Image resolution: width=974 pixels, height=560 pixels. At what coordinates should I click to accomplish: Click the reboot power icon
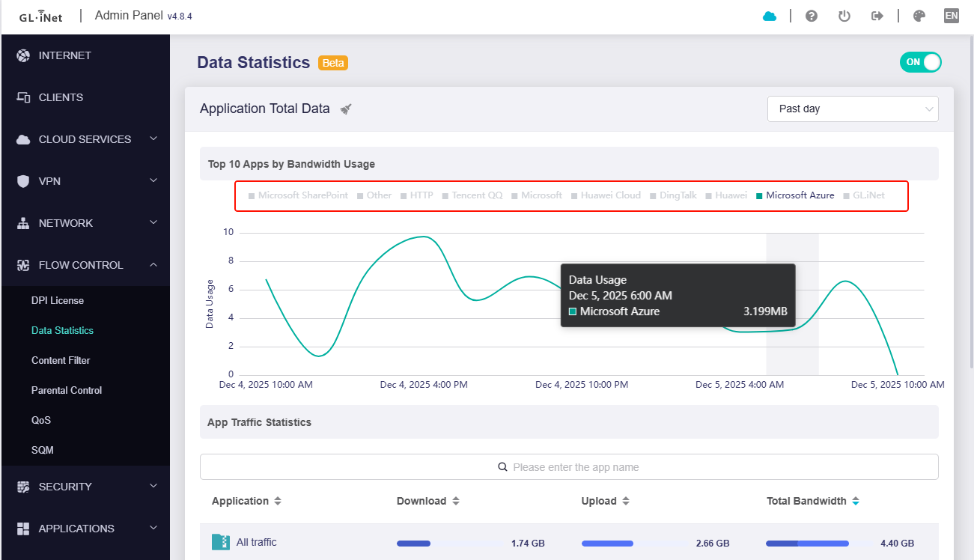pos(844,16)
